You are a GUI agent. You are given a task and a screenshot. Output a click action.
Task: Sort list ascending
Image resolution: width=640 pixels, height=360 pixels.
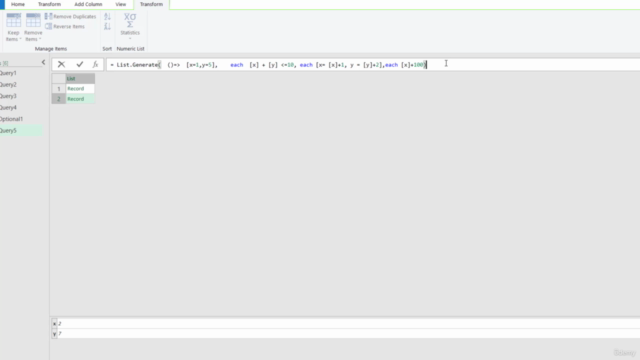[x=107, y=17]
